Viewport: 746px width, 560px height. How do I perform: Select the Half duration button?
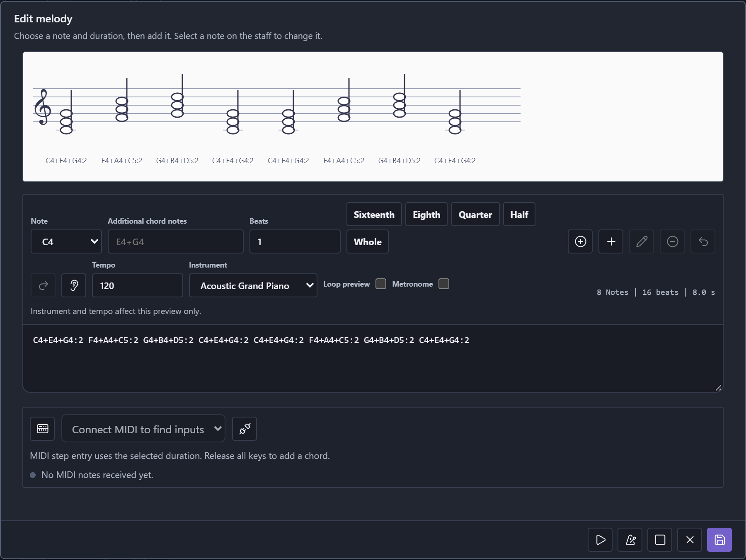tap(519, 214)
